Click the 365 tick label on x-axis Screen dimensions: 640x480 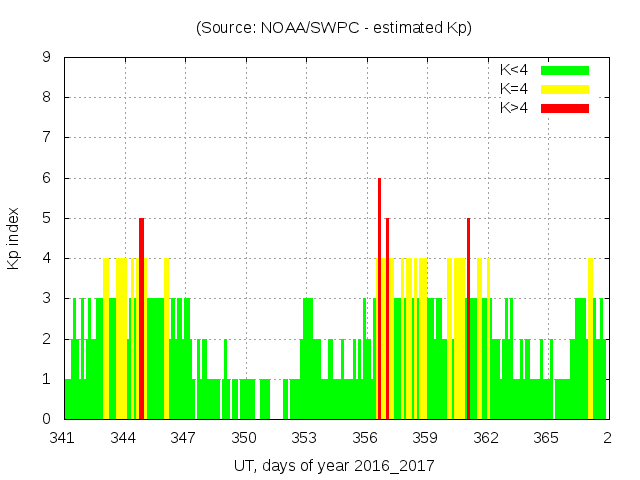pyautogui.click(x=546, y=438)
